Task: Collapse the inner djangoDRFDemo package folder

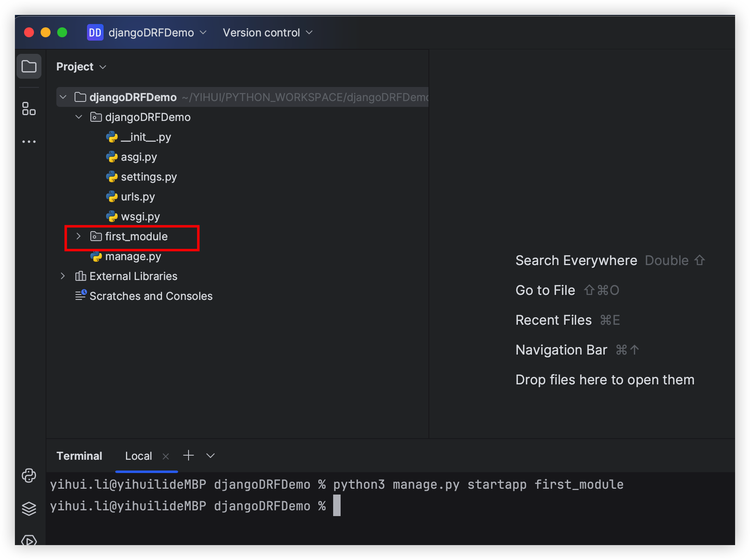Action: coord(79,117)
